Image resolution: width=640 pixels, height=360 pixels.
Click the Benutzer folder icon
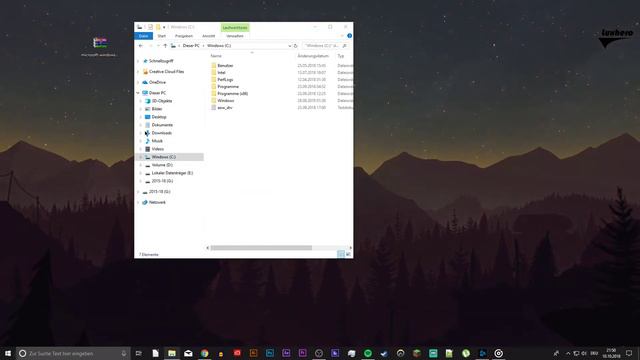[x=214, y=65]
